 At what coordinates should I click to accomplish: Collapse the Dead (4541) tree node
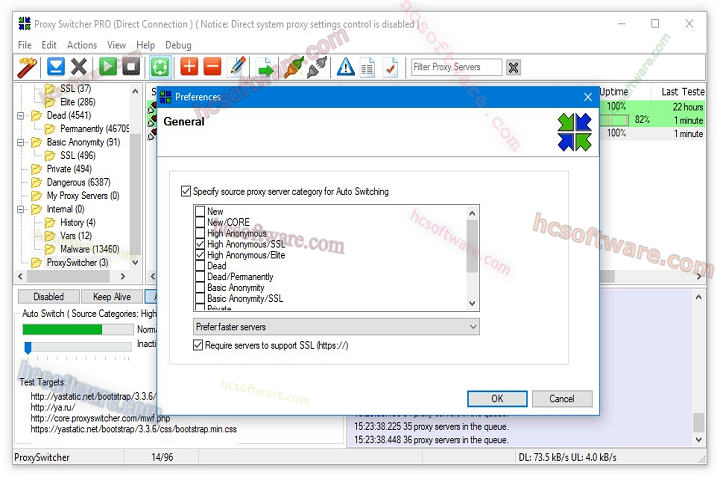[21, 116]
